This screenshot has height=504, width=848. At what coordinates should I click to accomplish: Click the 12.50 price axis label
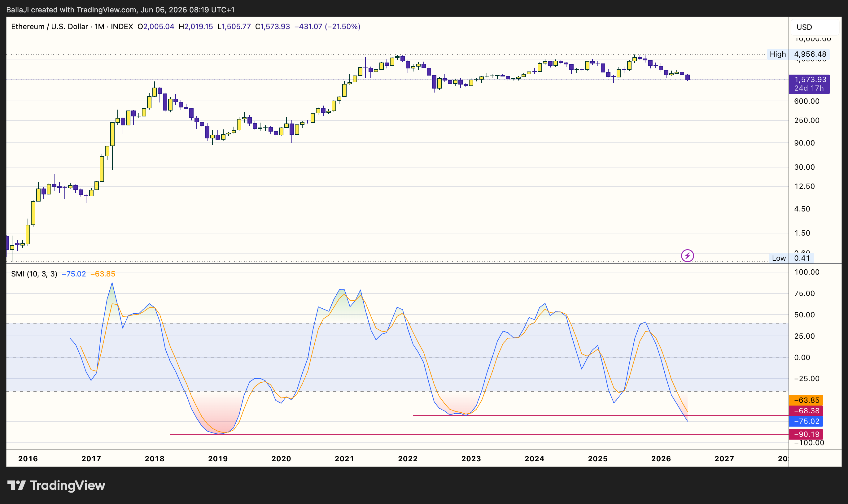[x=805, y=186]
